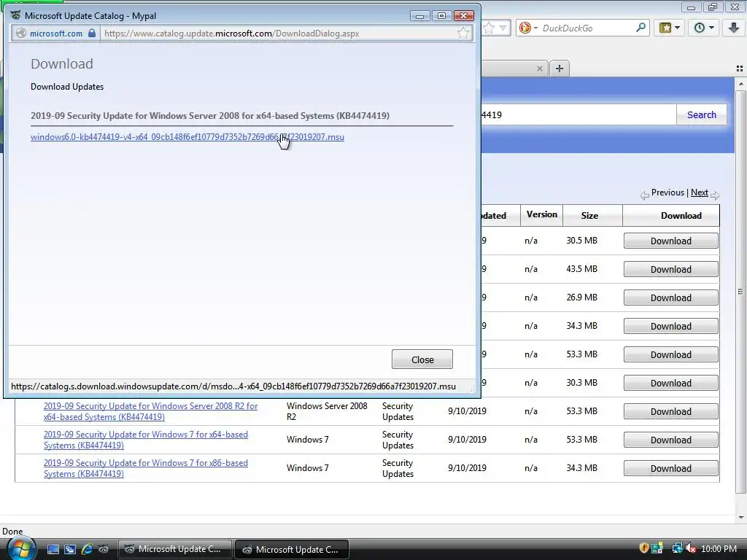Screen dimensions: 747x560
Task: Open the Windows 7 x86-based Systems update link
Action: click(146, 468)
